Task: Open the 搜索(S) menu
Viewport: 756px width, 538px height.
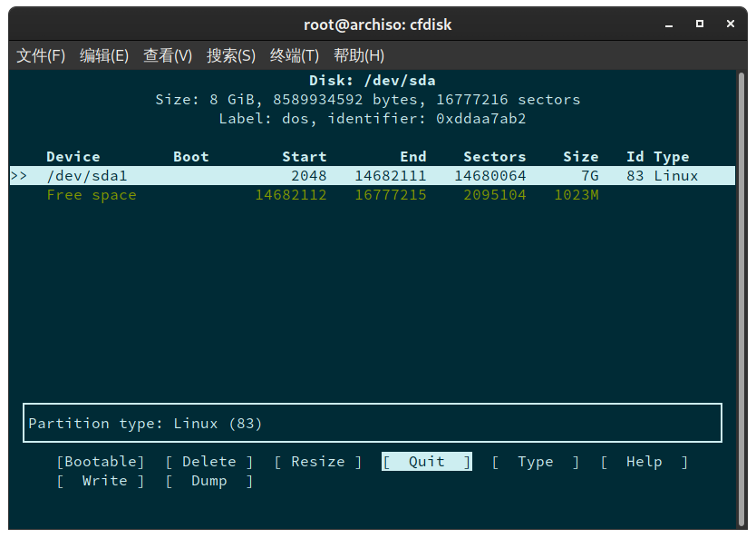Action: (x=231, y=55)
